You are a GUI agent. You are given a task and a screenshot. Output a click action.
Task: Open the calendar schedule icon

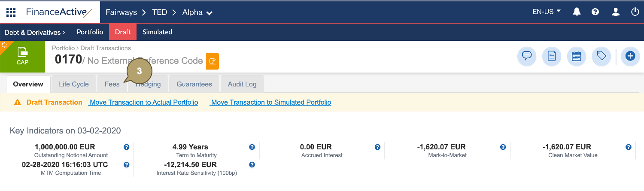pos(576,56)
